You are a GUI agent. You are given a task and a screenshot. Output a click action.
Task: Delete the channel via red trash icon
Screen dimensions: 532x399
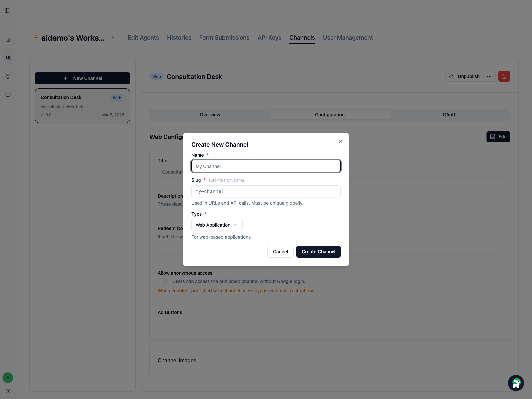click(504, 76)
